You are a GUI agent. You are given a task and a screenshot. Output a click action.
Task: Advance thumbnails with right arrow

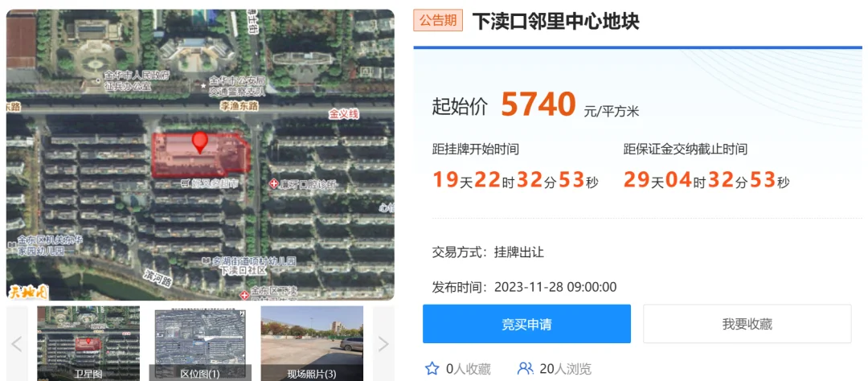tap(383, 344)
